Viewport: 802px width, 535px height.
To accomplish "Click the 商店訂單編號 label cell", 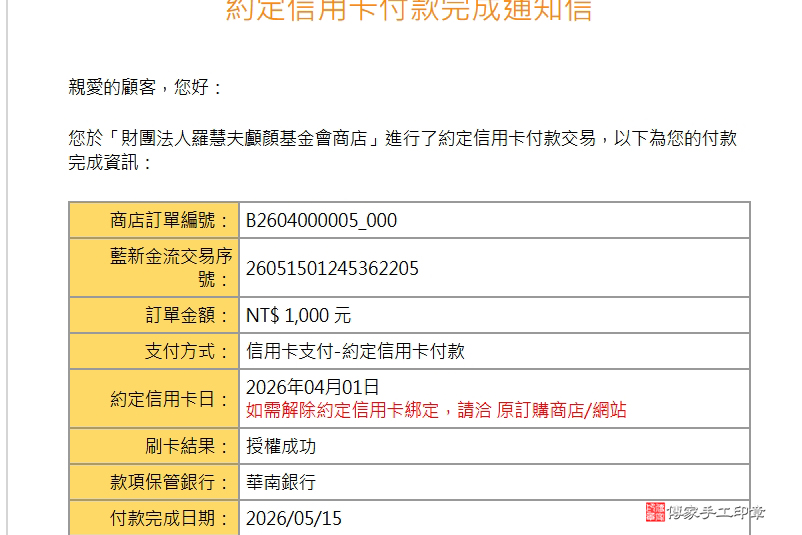I will pos(154,220).
